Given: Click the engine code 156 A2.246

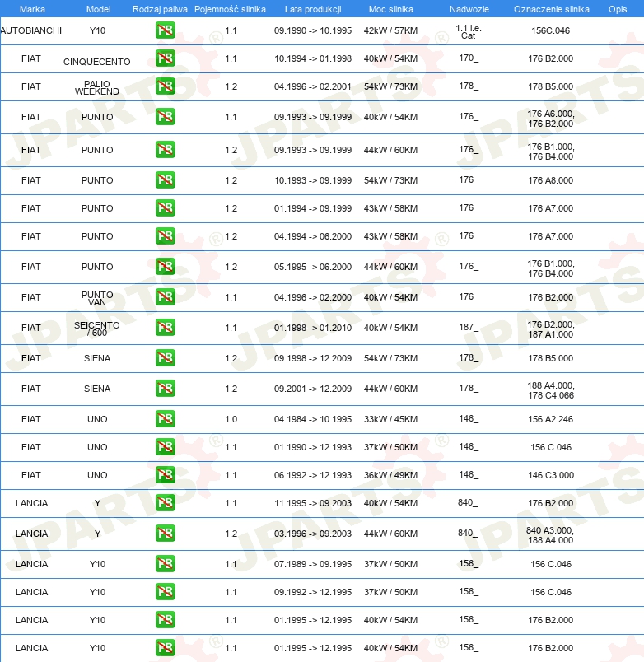Looking at the screenshot, I should pyautogui.click(x=551, y=419).
